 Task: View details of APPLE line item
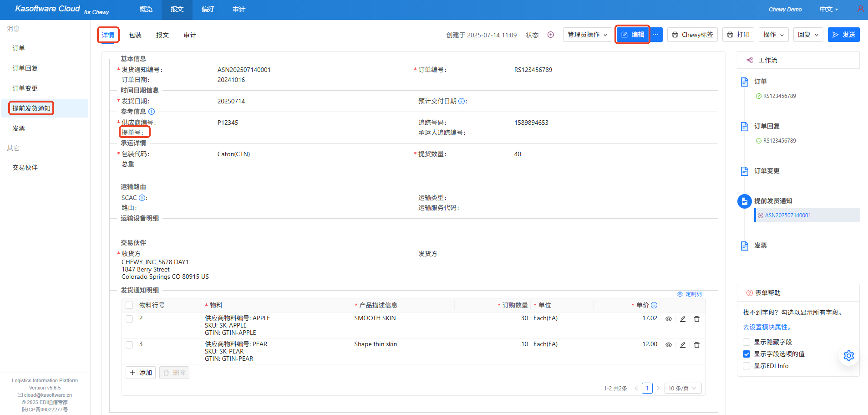pyautogui.click(x=669, y=319)
